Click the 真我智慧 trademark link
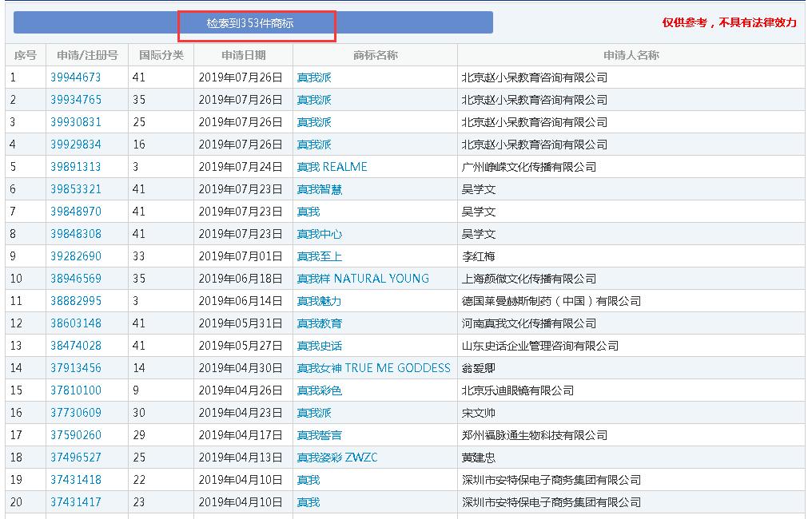Viewport: 812px width, 519px height. (320, 189)
